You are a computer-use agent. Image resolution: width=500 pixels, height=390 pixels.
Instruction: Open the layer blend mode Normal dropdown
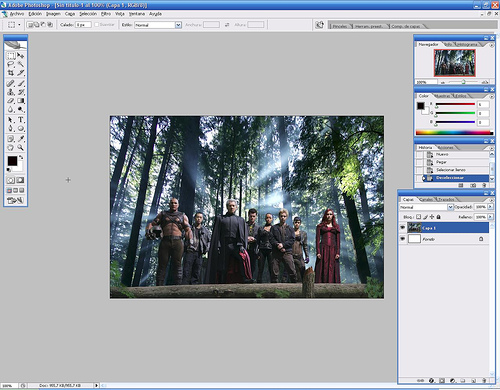450,207
